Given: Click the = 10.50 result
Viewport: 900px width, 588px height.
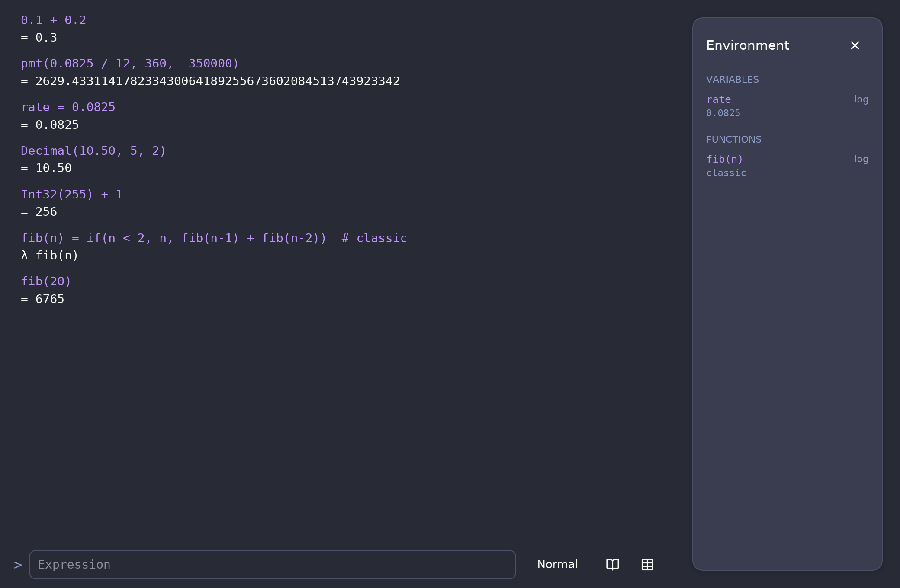Looking at the screenshot, I should pyautogui.click(x=46, y=168).
